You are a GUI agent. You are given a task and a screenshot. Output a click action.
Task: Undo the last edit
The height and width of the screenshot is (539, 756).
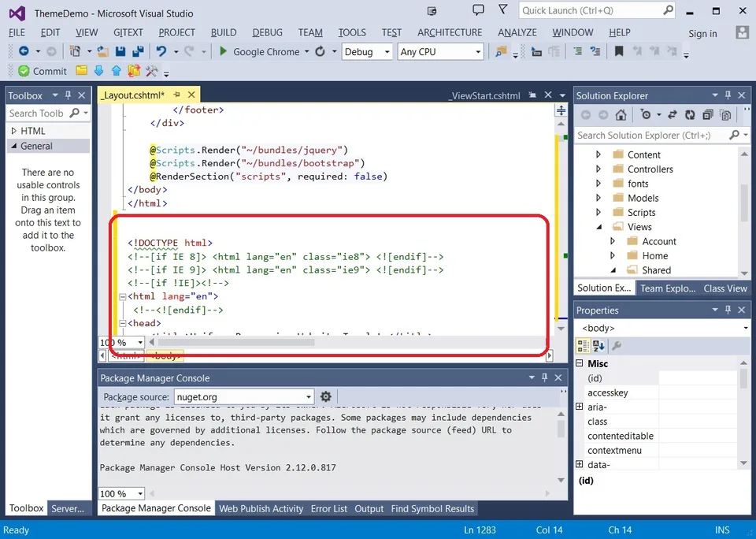[x=161, y=51]
